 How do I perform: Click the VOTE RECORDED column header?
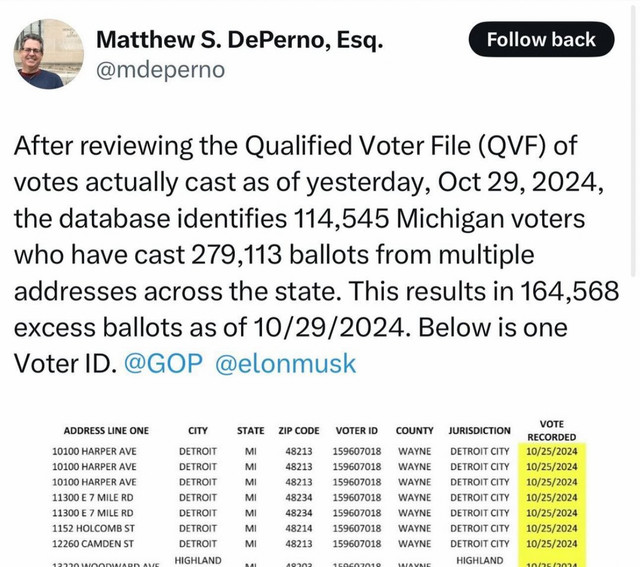tap(551, 430)
